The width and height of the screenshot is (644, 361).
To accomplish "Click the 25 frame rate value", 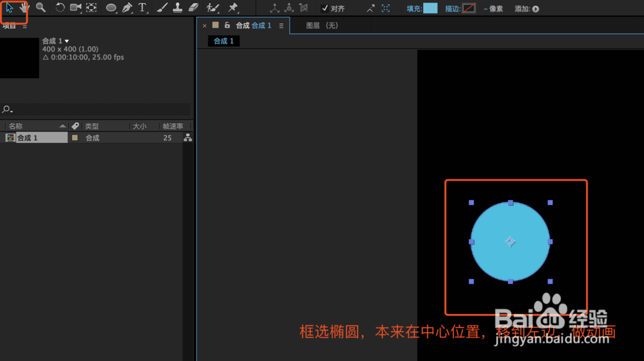I will click(x=167, y=138).
